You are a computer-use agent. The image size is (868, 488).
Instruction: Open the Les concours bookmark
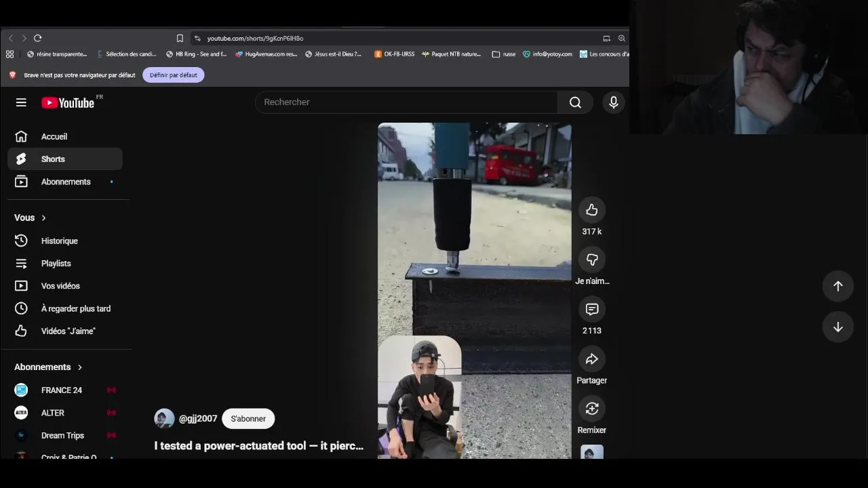pyautogui.click(x=605, y=54)
